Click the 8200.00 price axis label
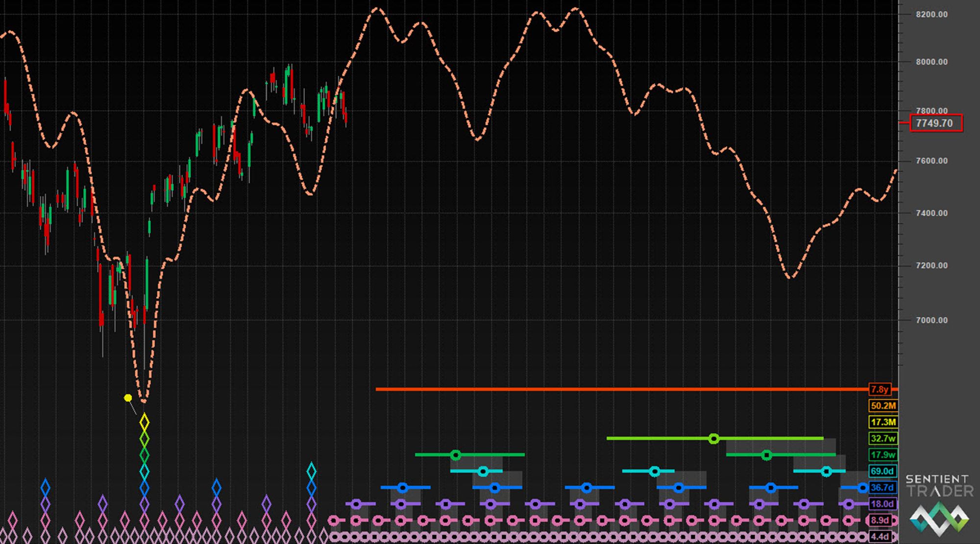This screenshot has width=980, height=544. tap(931, 14)
